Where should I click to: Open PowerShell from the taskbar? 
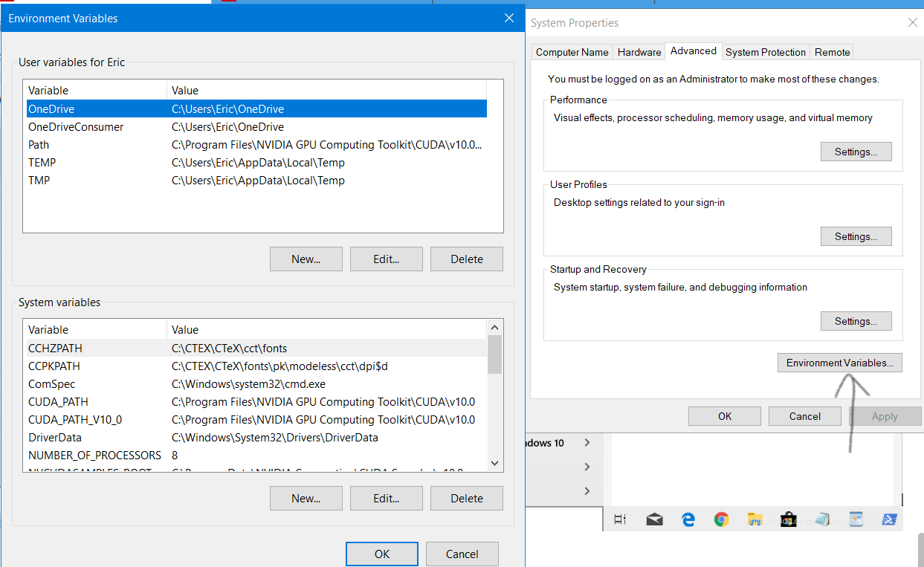coord(889,519)
